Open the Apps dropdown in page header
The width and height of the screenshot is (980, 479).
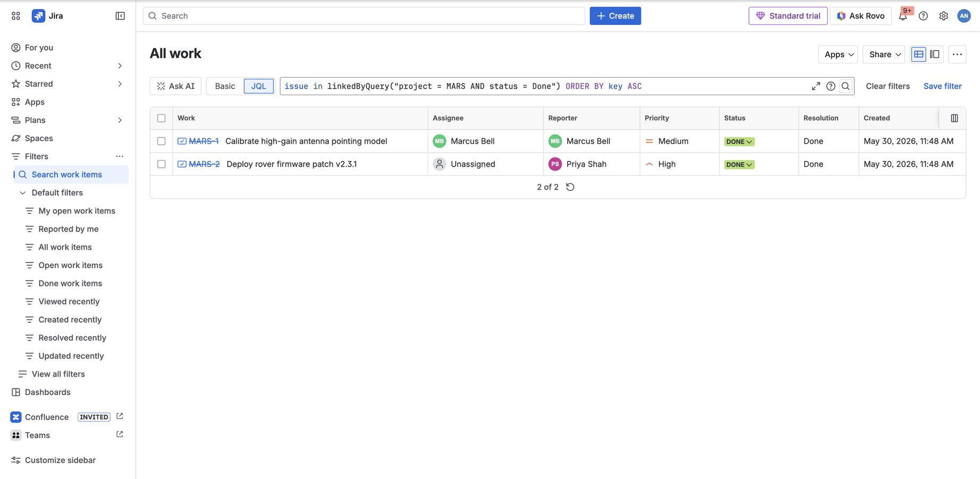(x=838, y=54)
